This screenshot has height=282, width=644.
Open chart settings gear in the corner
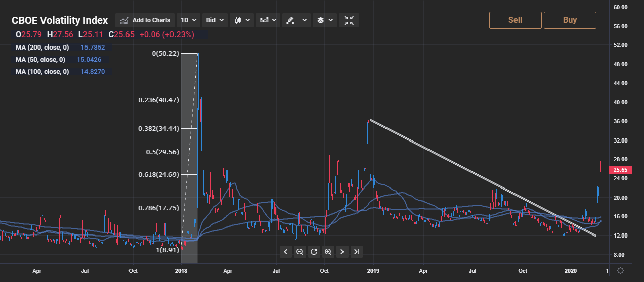click(620, 271)
